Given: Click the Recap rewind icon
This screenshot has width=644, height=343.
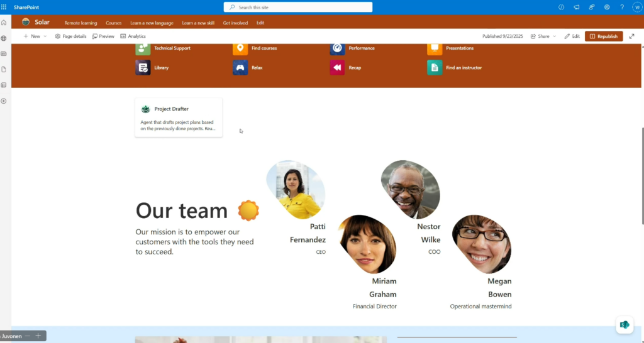Looking at the screenshot, I should click(337, 68).
